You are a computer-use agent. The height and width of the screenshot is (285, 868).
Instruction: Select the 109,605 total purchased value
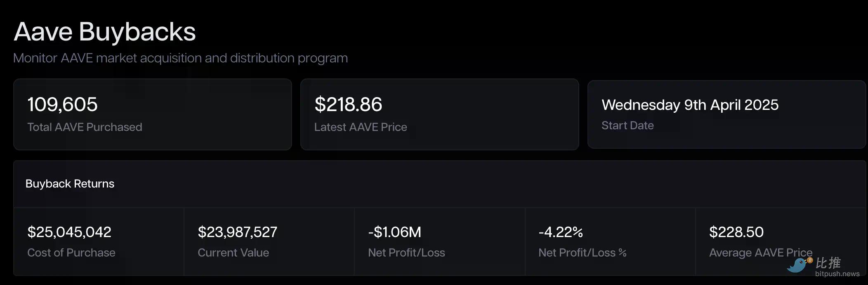click(62, 104)
